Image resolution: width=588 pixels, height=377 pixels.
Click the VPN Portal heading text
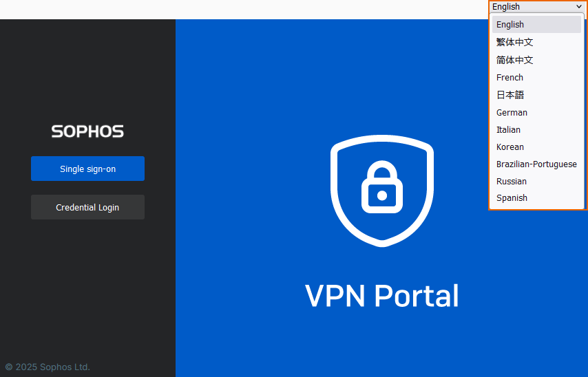381,296
